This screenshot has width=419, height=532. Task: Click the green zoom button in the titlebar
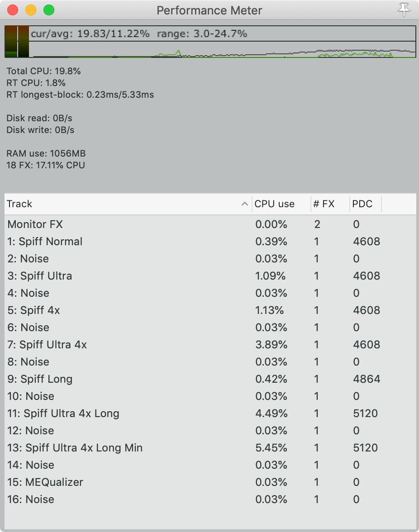(50, 10)
